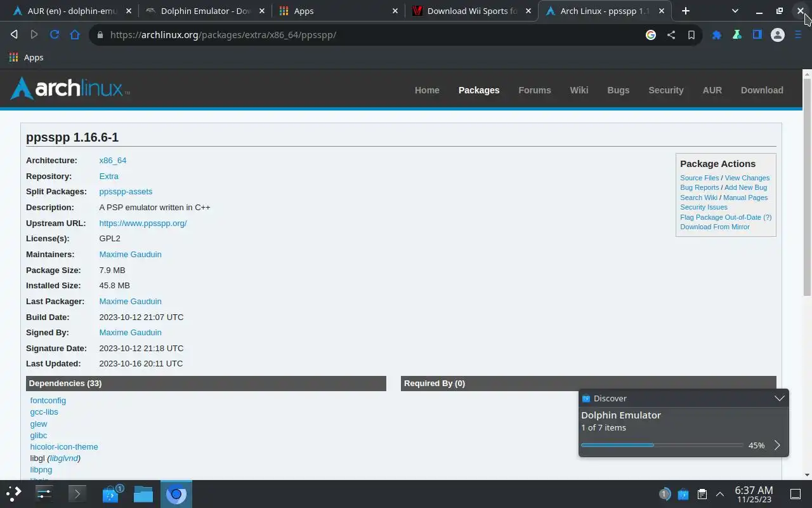Click the x86_64 architecture link
This screenshot has width=812, height=508.
coord(113,161)
